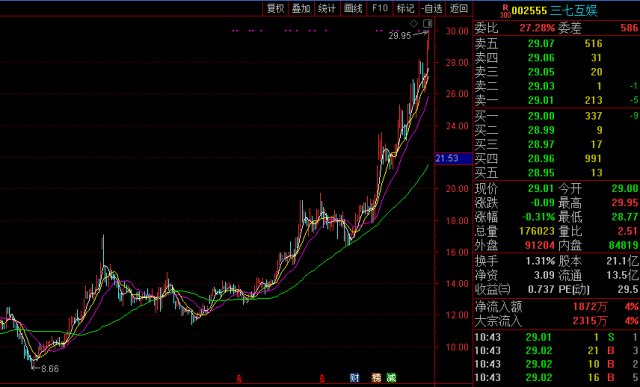Click the green 减 event marker
640x387 pixels.
pyautogui.click(x=391, y=378)
